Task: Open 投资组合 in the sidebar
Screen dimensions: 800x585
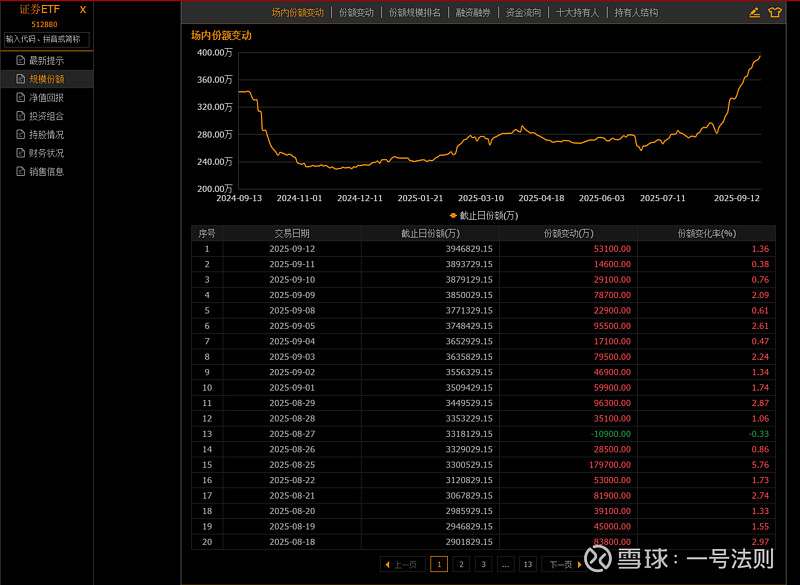Action: [x=46, y=116]
